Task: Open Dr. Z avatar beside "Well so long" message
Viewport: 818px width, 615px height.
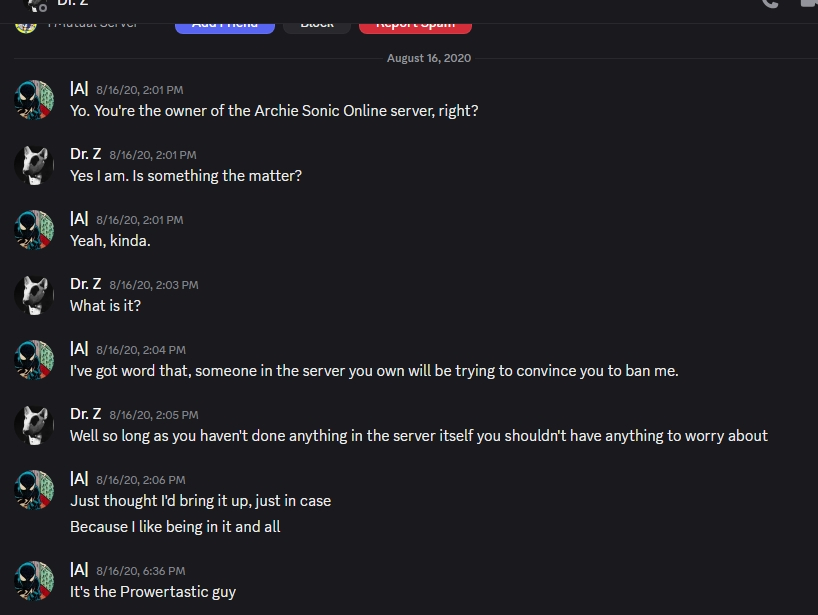Action: 35,424
